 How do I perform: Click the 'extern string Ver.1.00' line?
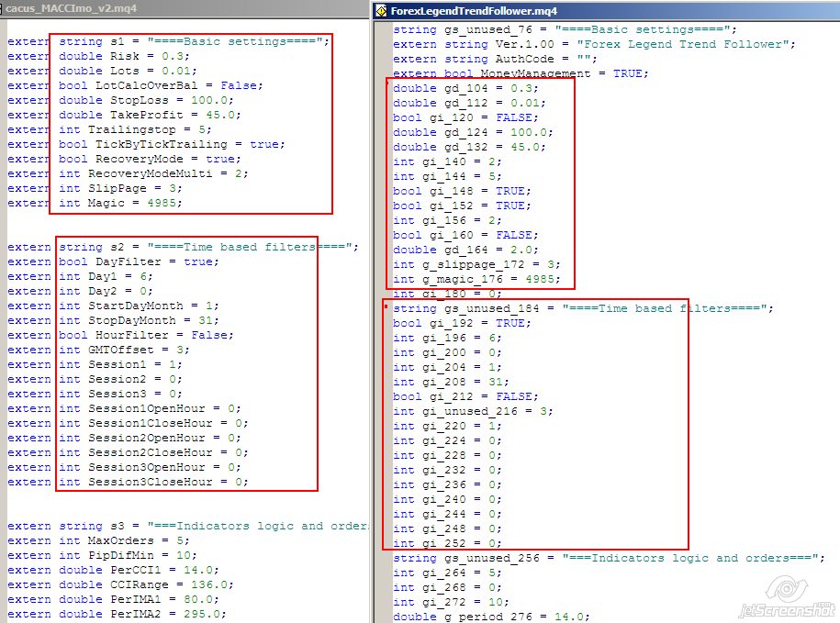[594, 44]
